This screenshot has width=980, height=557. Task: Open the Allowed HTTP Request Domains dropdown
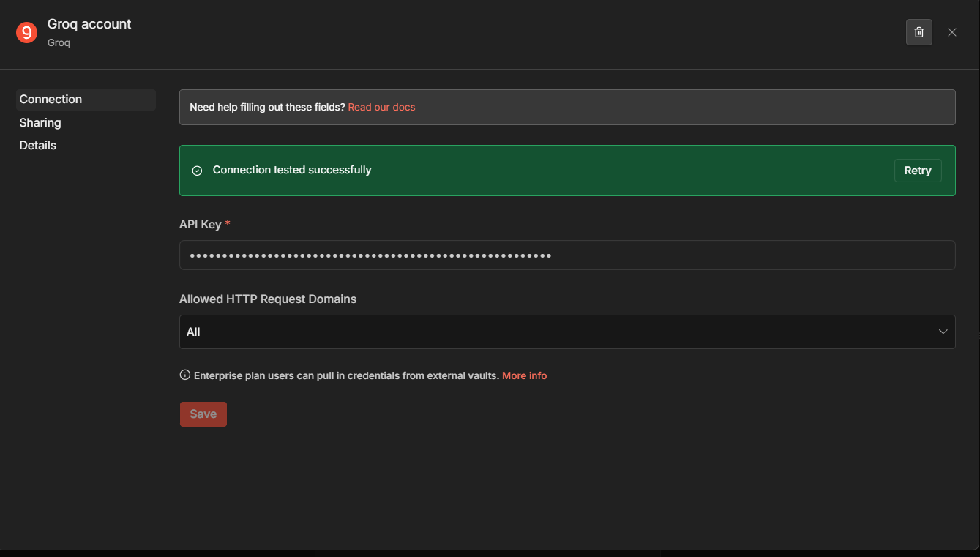click(556, 332)
